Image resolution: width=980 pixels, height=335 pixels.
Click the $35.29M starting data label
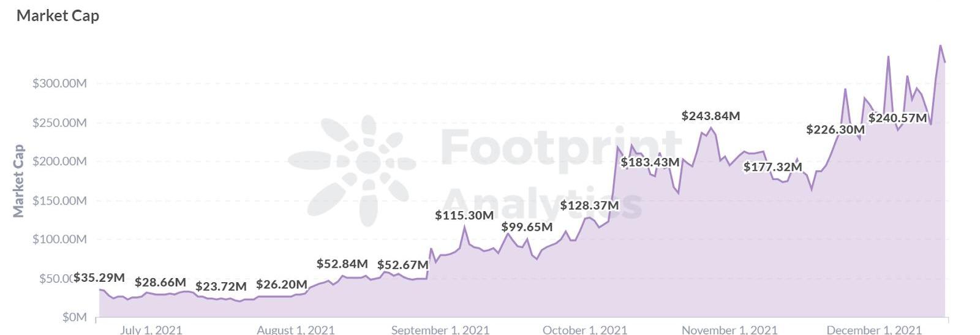pyautogui.click(x=99, y=278)
